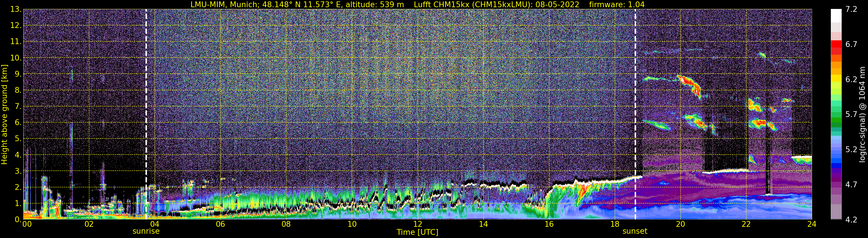Click the height axis tick '11.'
This screenshot has width=868, height=238.
[x=16, y=42]
